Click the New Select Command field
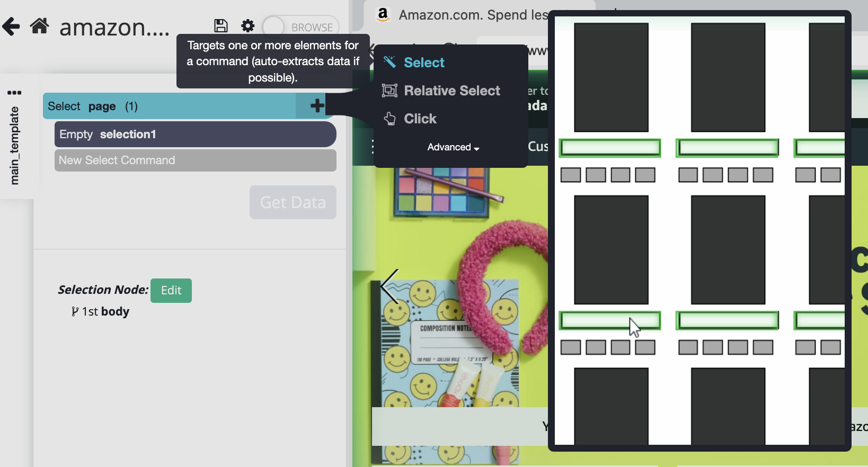Image resolution: width=868 pixels, height=467 pixels. [x=195, y=160]
